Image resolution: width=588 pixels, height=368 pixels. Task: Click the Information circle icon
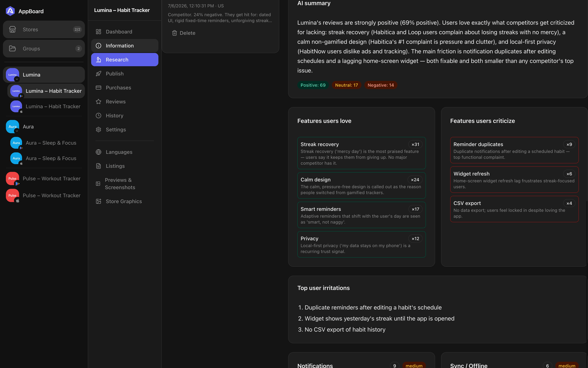point(98,46)
